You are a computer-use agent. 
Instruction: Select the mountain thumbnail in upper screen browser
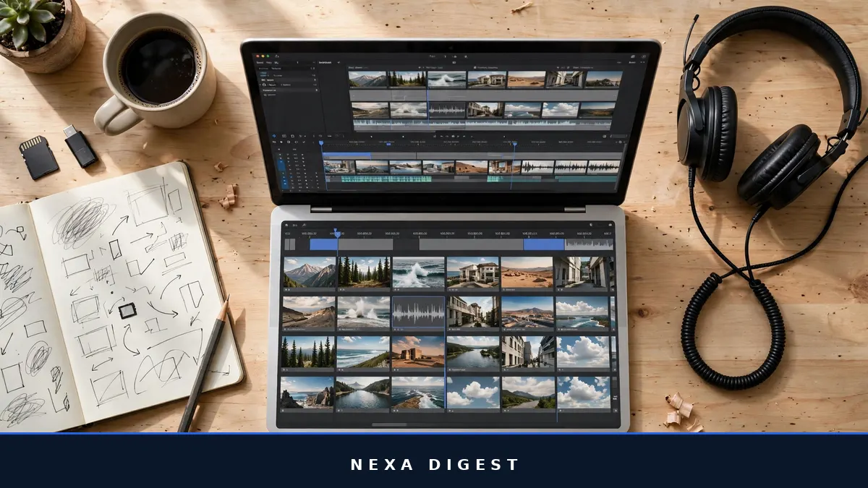[367, 79]
